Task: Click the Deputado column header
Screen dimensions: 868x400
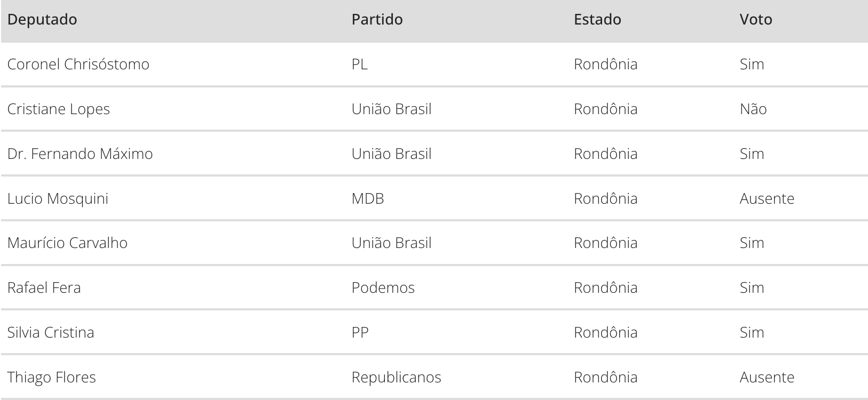Action: [x=42, y=20]
